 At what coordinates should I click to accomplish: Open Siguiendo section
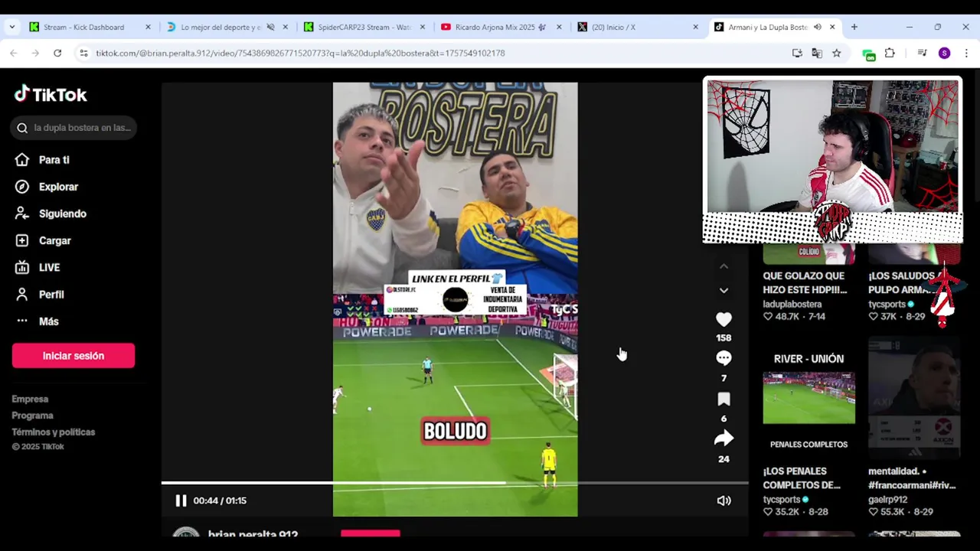point(62,214)
